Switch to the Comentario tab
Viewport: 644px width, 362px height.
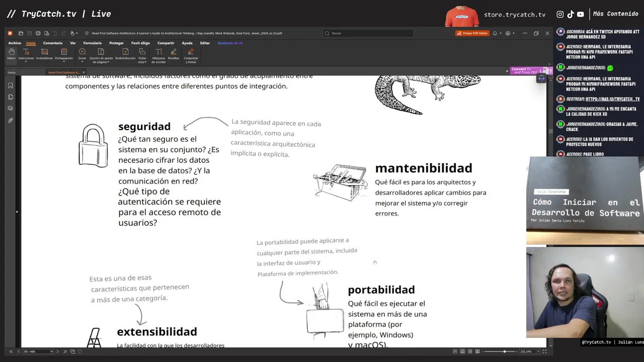pos(53,43)
